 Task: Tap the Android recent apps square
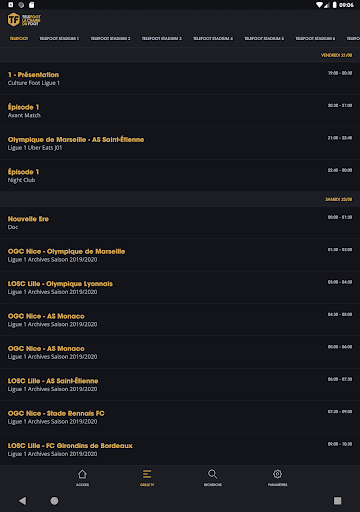(337, 501)
